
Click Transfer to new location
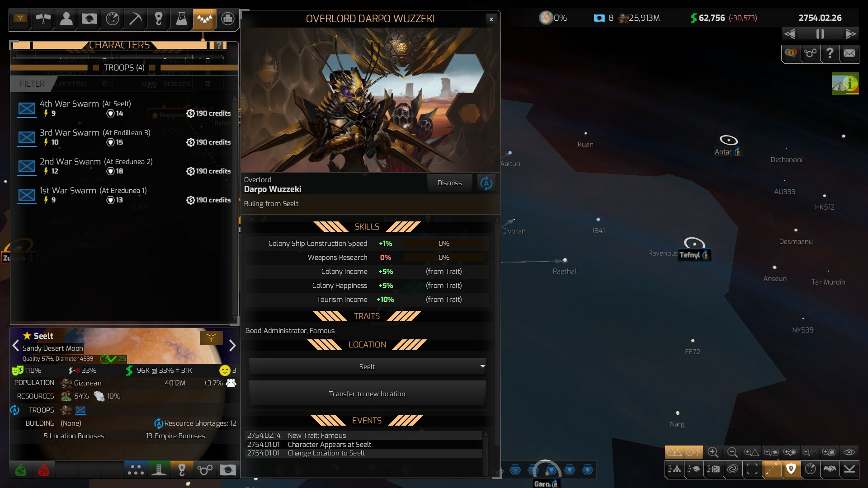coord(367,394)
